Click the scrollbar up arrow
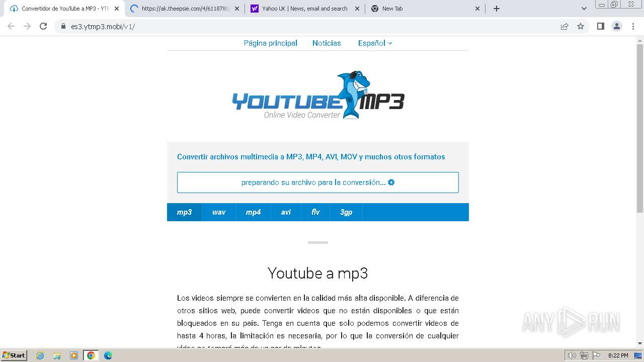 click(x=640, y=40)
